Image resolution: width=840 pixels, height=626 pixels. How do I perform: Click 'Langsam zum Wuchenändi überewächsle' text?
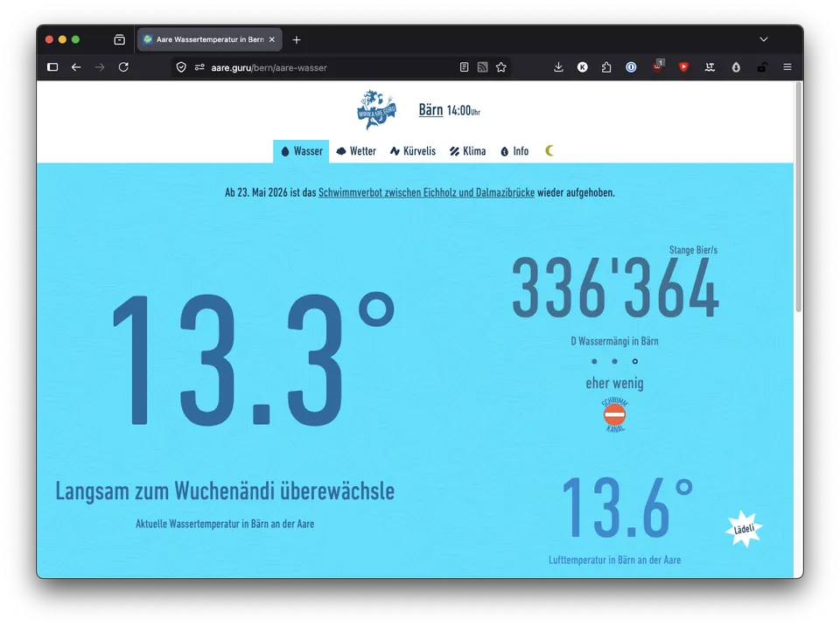(x=225, y=491)
